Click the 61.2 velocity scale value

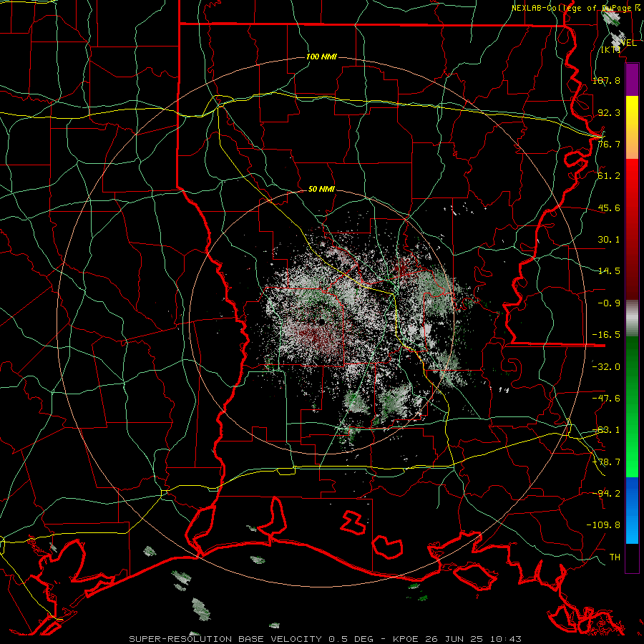[x=609, y=176]
